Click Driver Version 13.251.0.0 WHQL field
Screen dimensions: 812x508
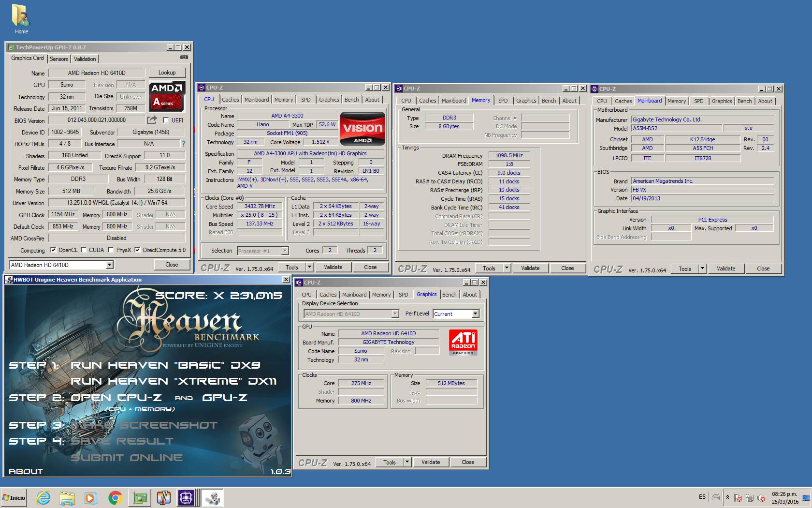click(x=117, y=203)
